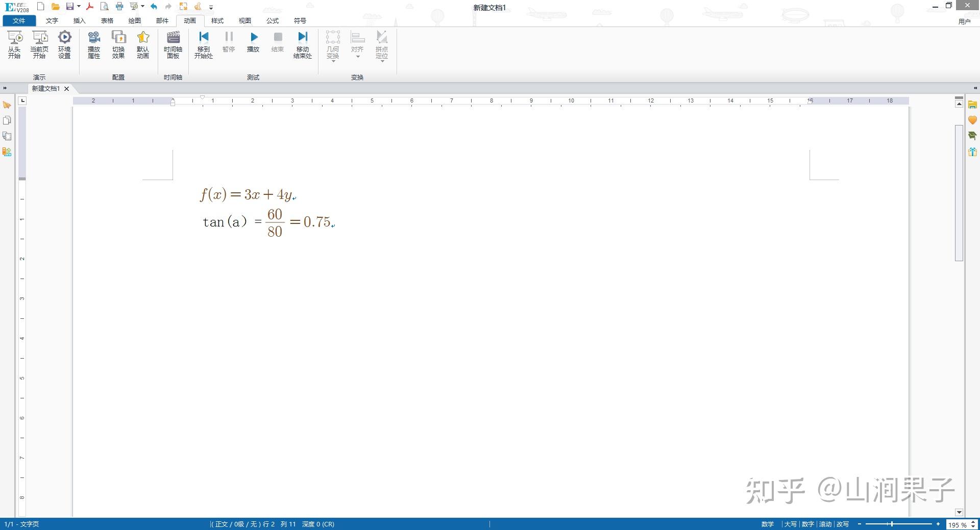Undo the last action
This screenshot has height=530, width=980.
pyautogui.click(x=154, y=7)
